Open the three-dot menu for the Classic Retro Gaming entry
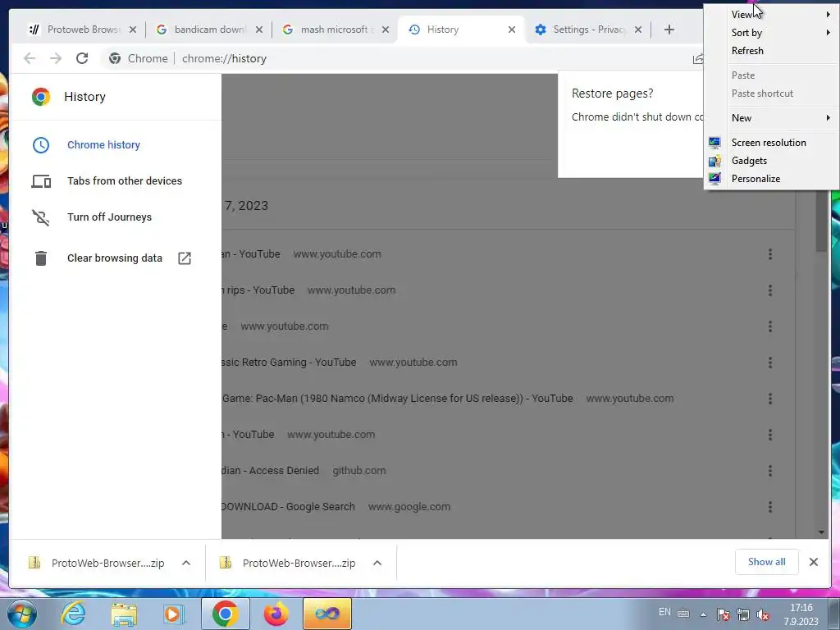The image size is (840, 630). [769, 363]
